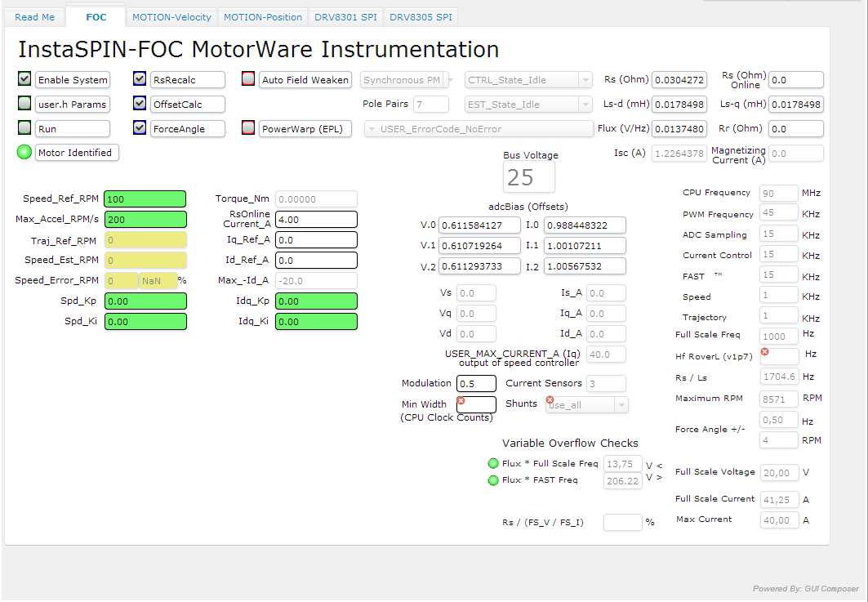This screenshot has height=602, width=868.
Task: Uncheck the OffsetCalc checkbox
Action: point(140,103)
